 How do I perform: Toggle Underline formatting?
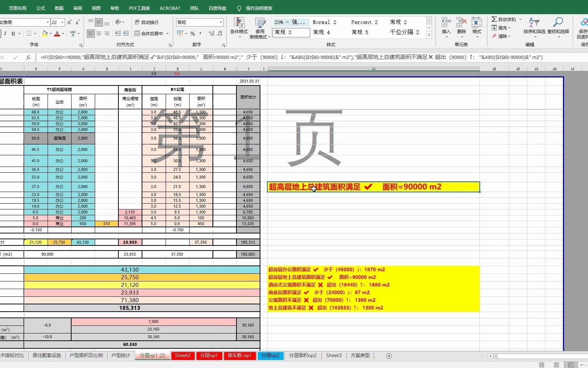12,33
